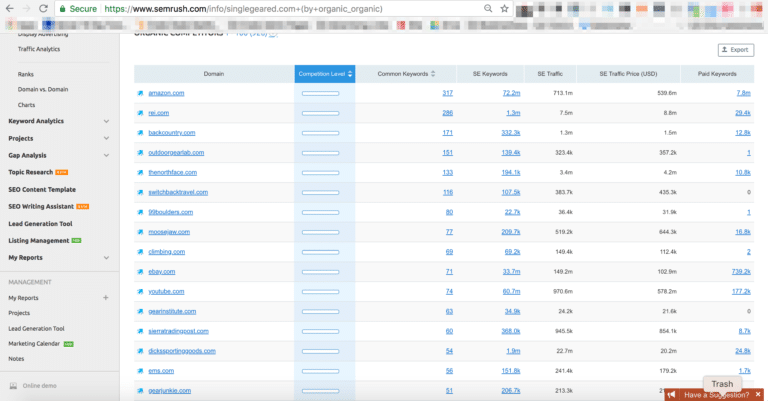Open Ranks in sidebar

pyautogui.click(x=25, y=74)
